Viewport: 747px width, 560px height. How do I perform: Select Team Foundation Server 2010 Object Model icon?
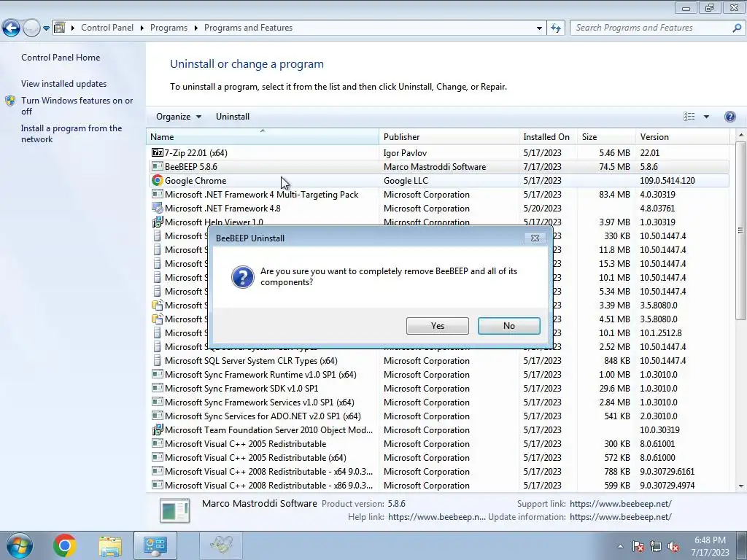157,429
